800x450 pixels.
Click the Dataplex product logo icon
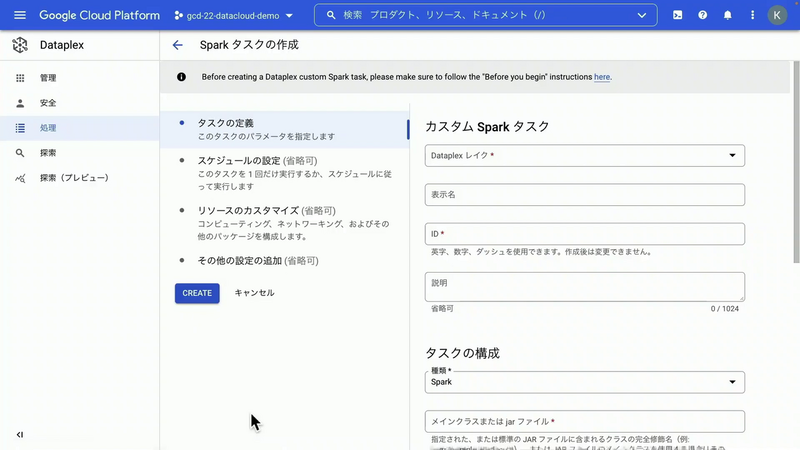[20, 45]
